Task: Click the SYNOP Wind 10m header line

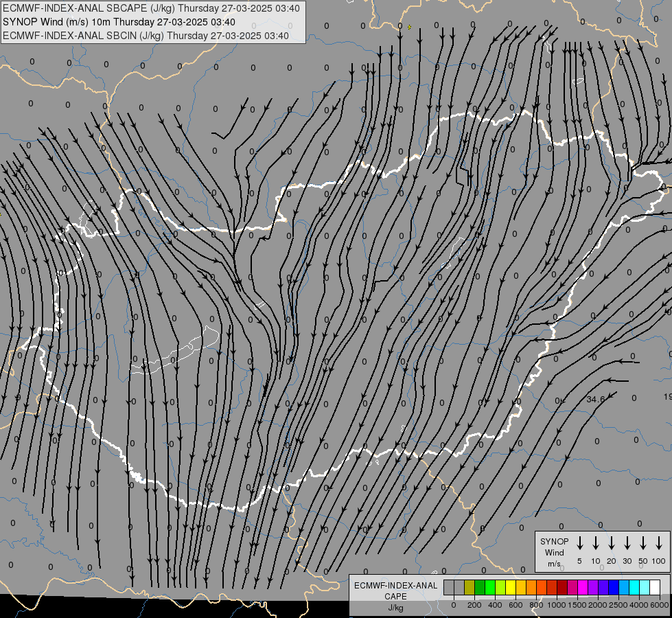Action: click(119, 22)
